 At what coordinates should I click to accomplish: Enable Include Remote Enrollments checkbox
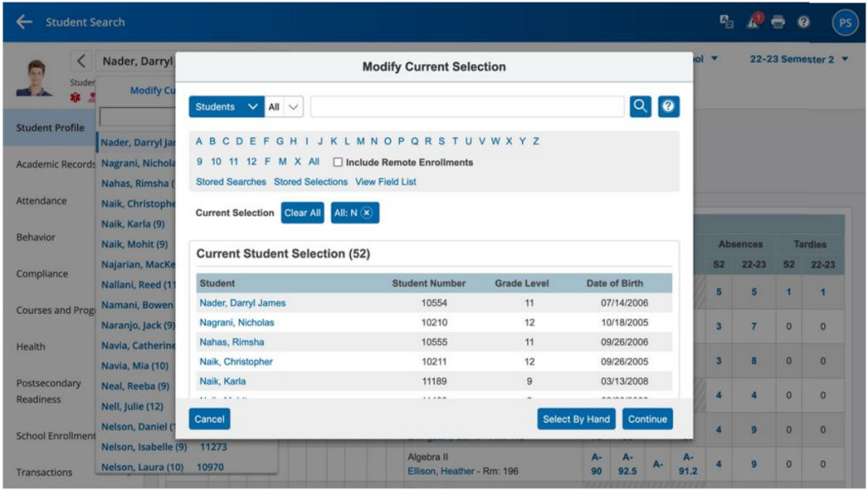338,162
